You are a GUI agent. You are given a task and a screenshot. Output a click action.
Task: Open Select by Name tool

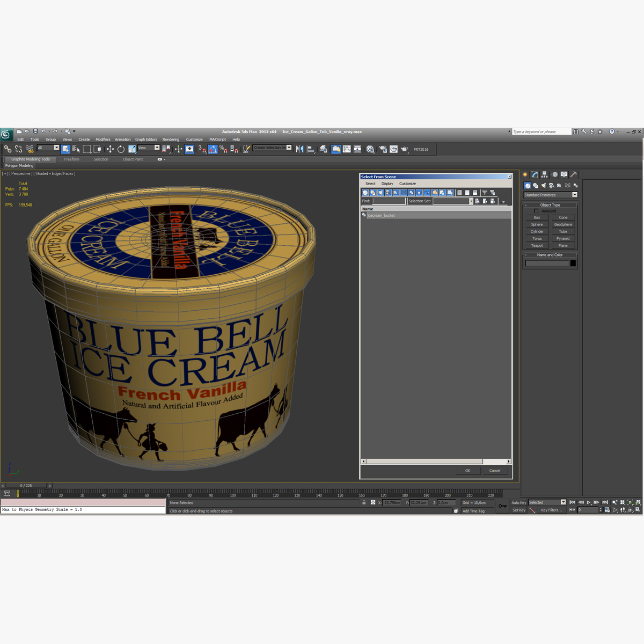tap(76, 149)
